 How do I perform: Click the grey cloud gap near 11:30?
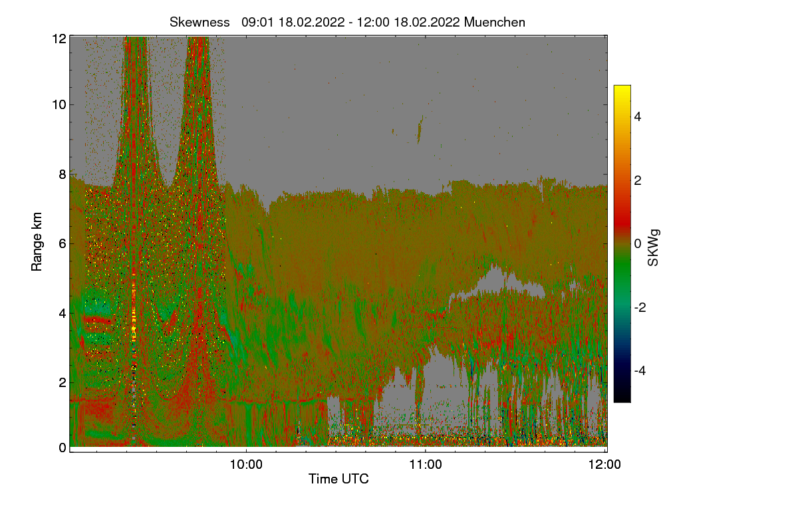pos(497,284)
